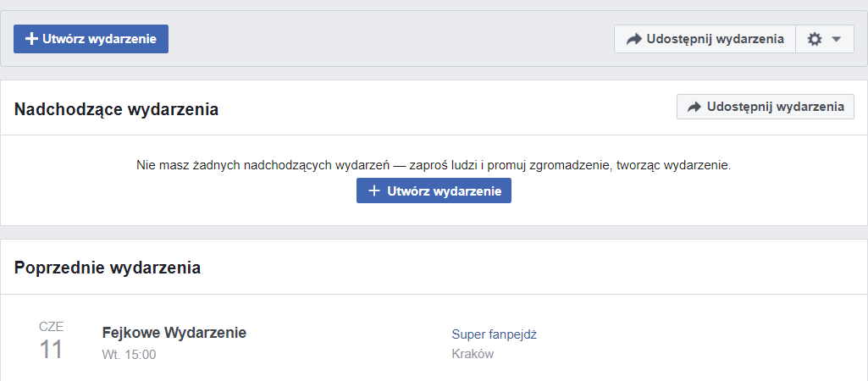Select Udostępnij wydarzenia in the upcoming events section
Viewport: 868px width, 381px height.
coord(765,107)
